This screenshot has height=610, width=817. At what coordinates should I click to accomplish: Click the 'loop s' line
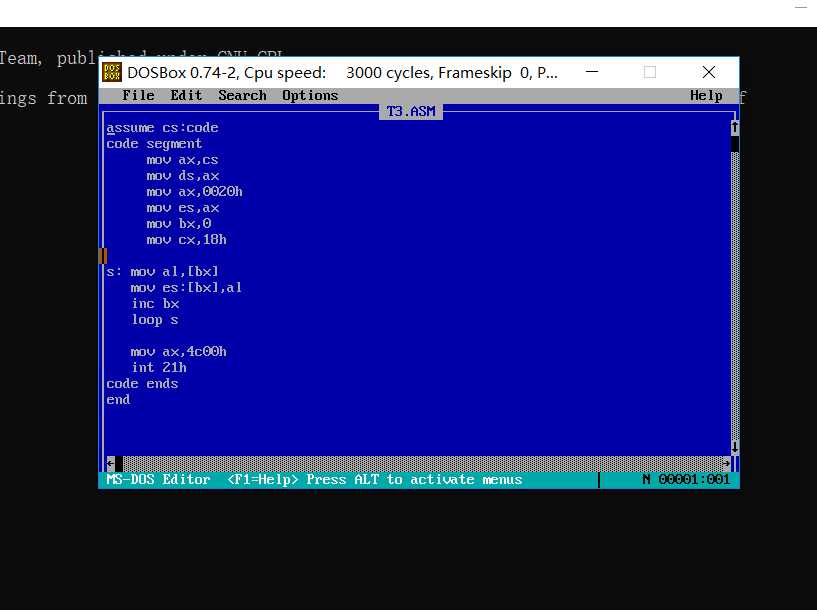[x=155, y=320]
